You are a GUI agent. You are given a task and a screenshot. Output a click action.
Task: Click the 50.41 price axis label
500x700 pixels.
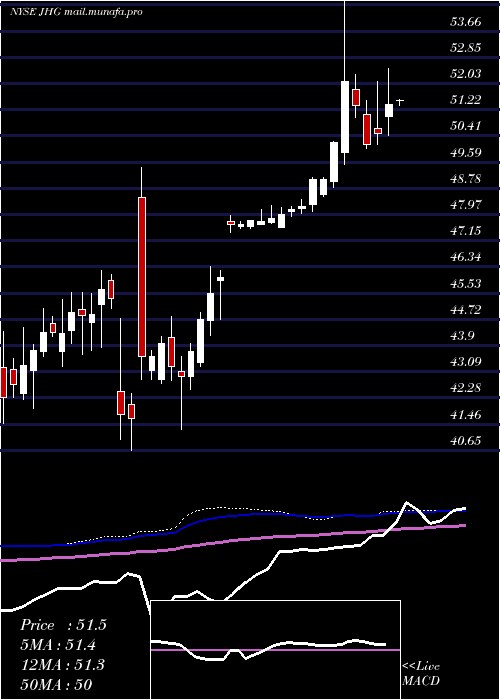(x=466, y=126)
